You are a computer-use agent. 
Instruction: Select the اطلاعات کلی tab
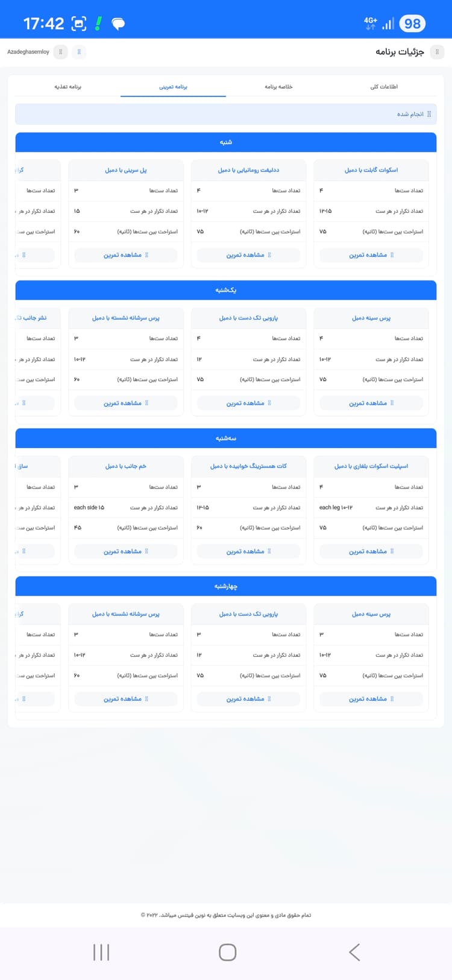(x=384, y=87)
